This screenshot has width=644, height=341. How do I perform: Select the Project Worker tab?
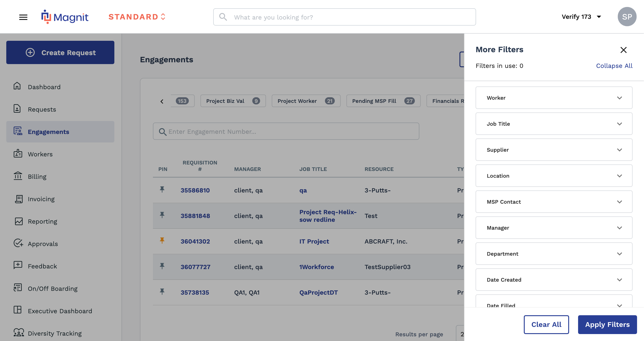click(x=306, y=101)
